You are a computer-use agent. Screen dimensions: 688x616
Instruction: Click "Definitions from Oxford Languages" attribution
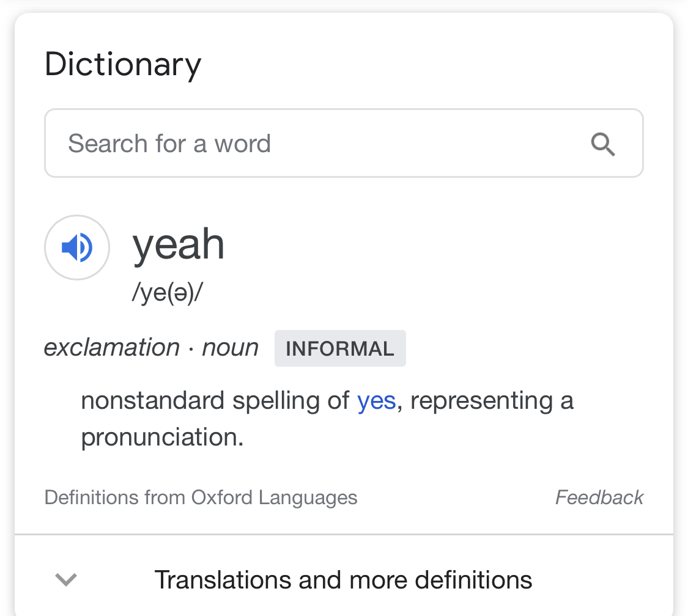pos(201,497)
